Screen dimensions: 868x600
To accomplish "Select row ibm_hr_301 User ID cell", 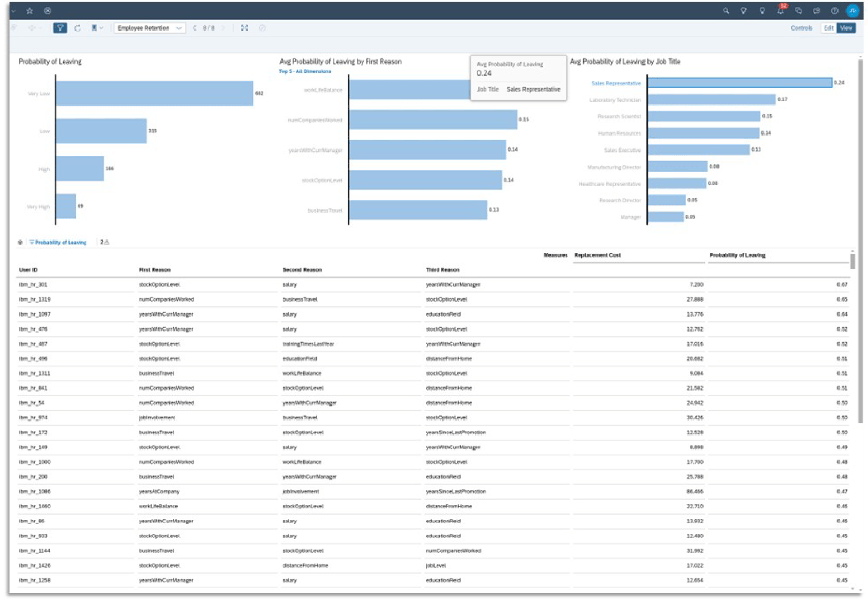I will click(x=33, y=284).
